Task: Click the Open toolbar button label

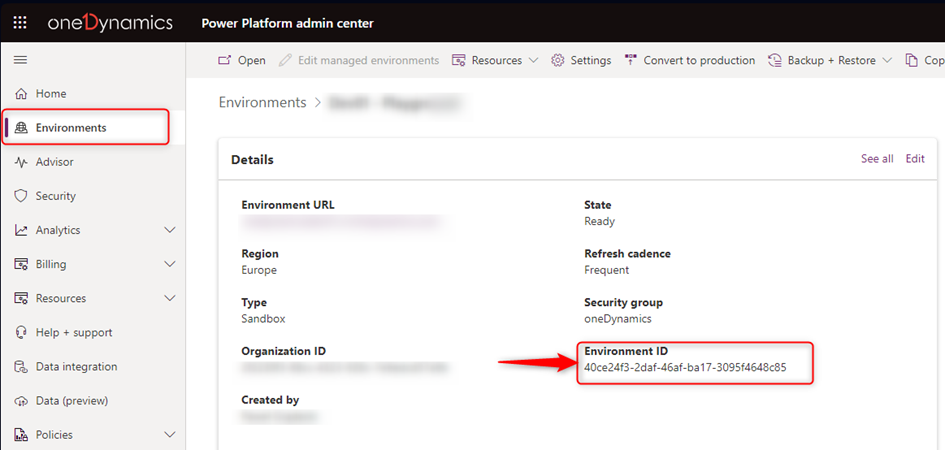Action: (251, 61)
